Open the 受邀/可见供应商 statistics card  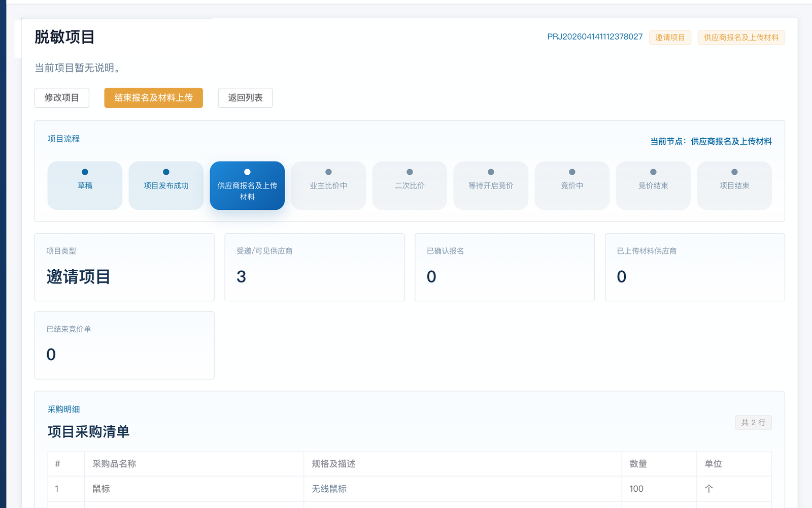click(x=314, y=267)
